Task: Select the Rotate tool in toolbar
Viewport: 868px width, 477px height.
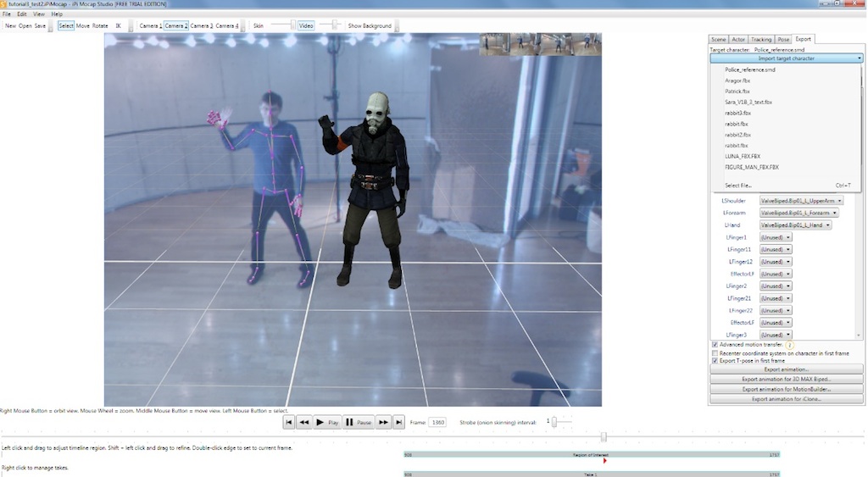Action: point(100,26)
